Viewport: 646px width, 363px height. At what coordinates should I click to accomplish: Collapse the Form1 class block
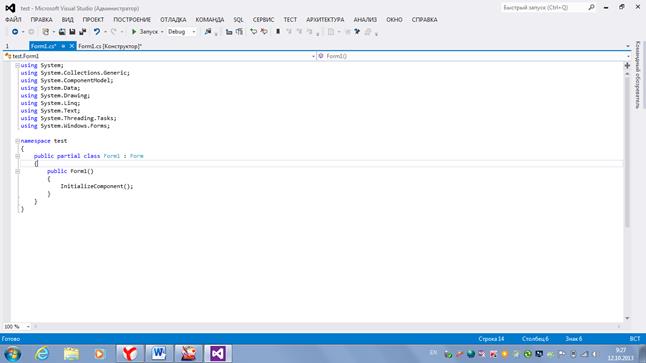coord(17,156)
